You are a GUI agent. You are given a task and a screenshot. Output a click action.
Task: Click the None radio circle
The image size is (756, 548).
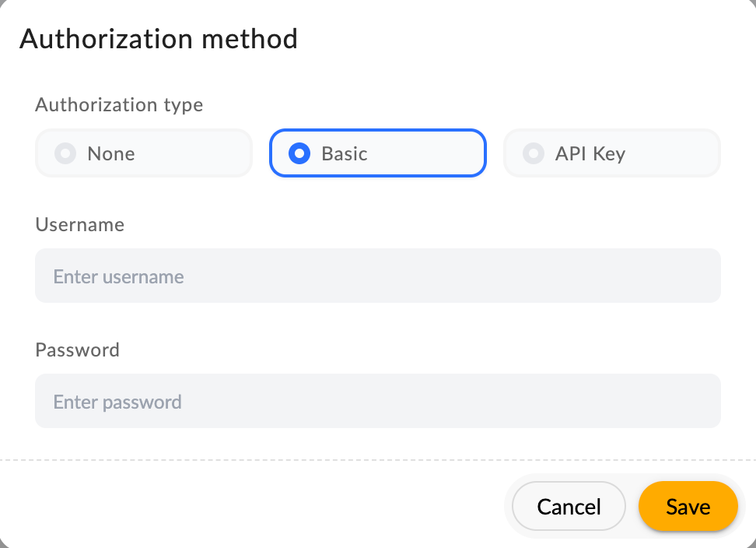(65, 153)
